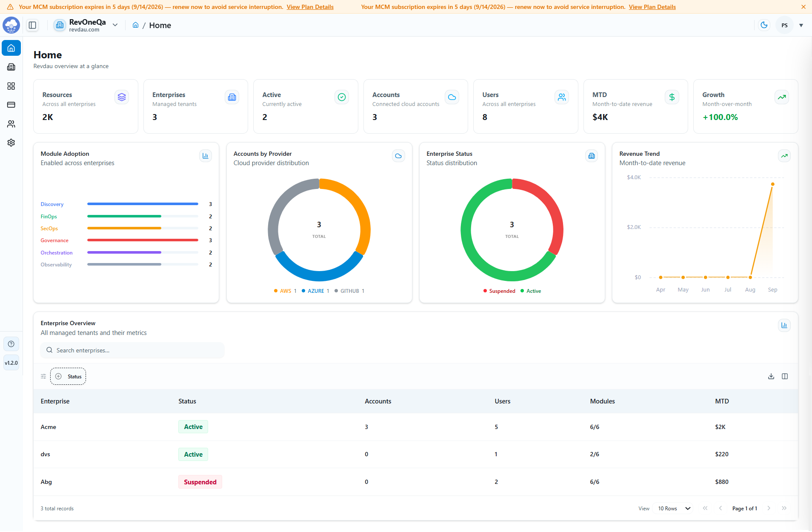Toggle the GITHUB legend entry
This screenshot has width=812, height=532.
point(349,291)
